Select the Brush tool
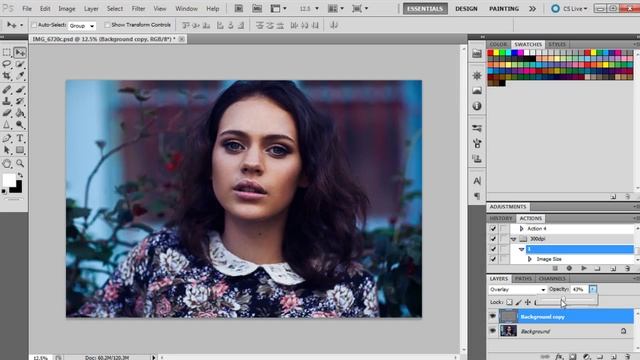640x360 pixels. point(20,89)
